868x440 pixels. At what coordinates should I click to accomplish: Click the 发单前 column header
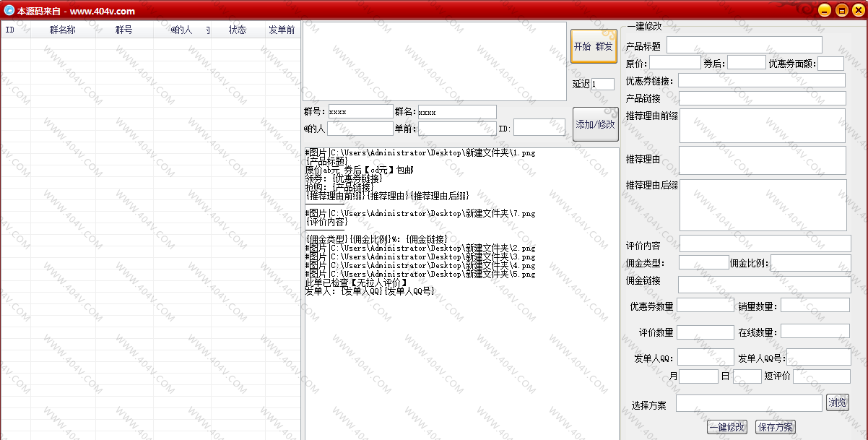coord(281,30)
